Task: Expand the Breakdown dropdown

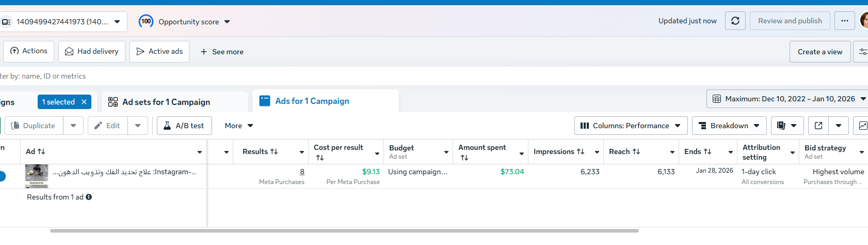Action: pyautogui.click(x=729, y=126)
